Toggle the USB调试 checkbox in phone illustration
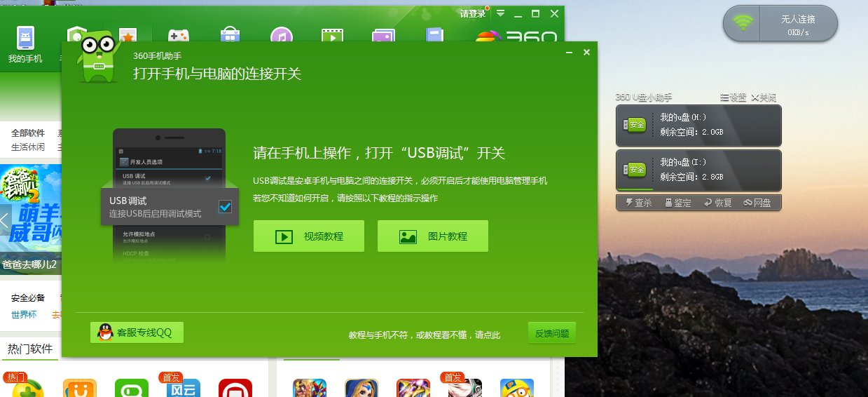868x397 pixels. point(225,206)
